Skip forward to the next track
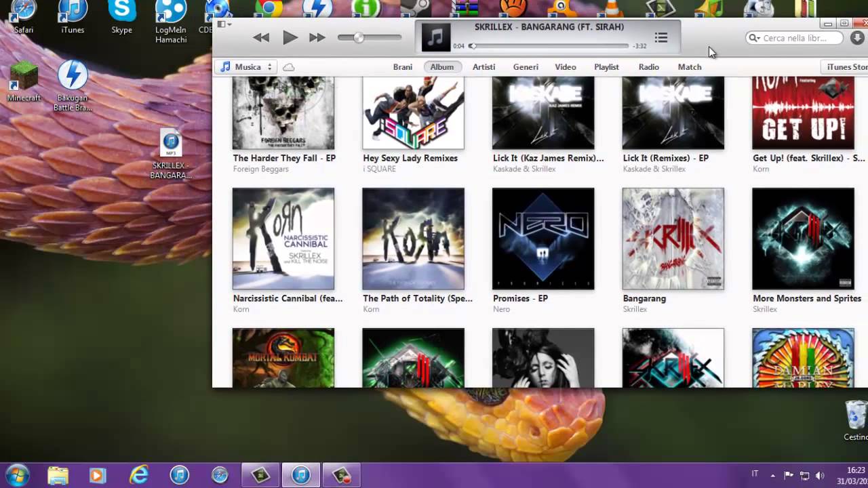868x488 pixels. (x=317, y=38)
